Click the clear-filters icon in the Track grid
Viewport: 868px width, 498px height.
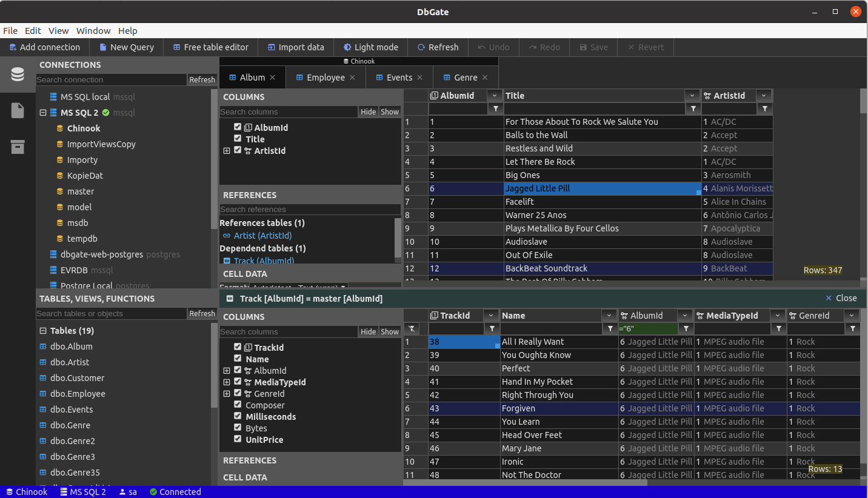[x=412, y=328]
